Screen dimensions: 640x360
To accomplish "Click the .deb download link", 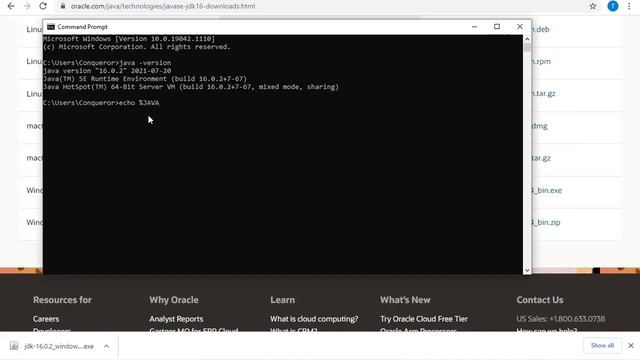I will (x=540, y=29).
